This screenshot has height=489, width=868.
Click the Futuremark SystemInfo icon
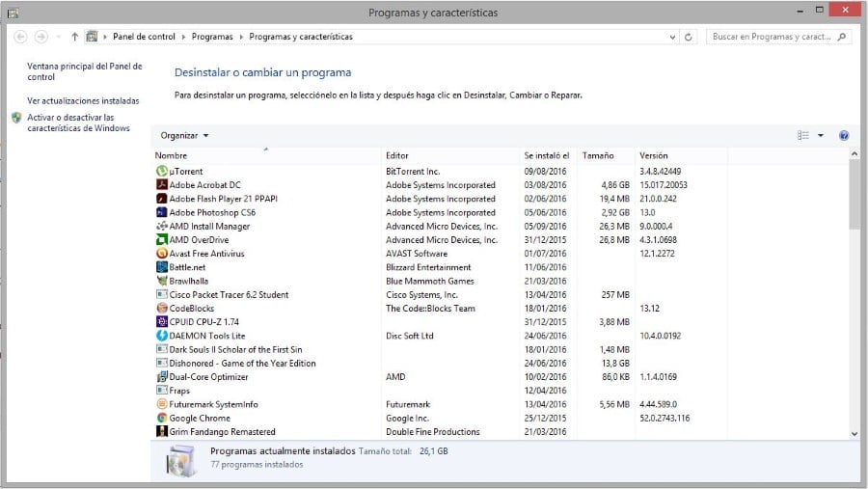(x=162, y=404)
